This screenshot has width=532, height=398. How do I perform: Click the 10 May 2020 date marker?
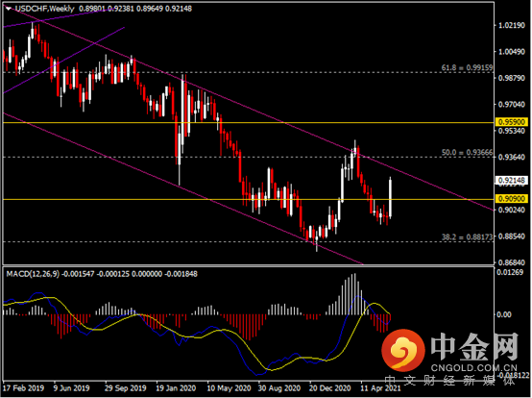[x=229, y=387]
